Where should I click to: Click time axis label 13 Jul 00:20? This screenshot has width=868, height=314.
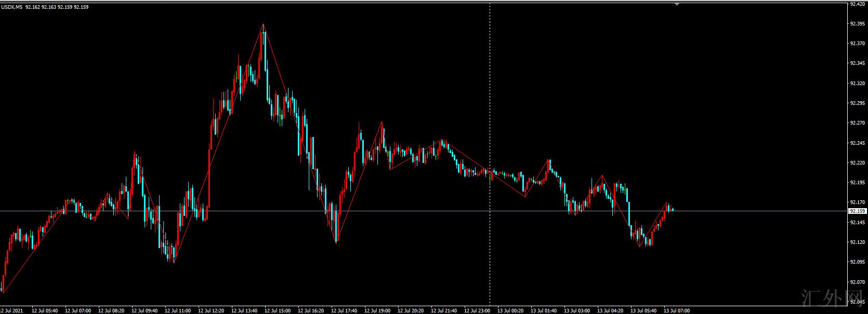click(x=510, y=310)
